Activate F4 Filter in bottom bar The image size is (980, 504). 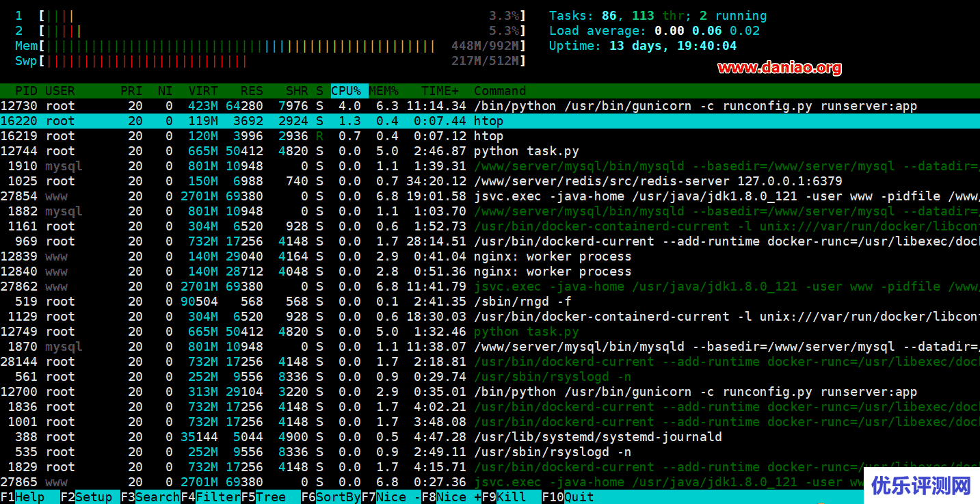coord(211,497)
